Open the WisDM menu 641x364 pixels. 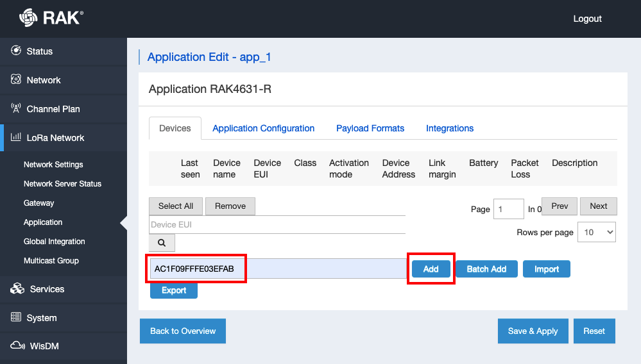[x=64, y=346]
